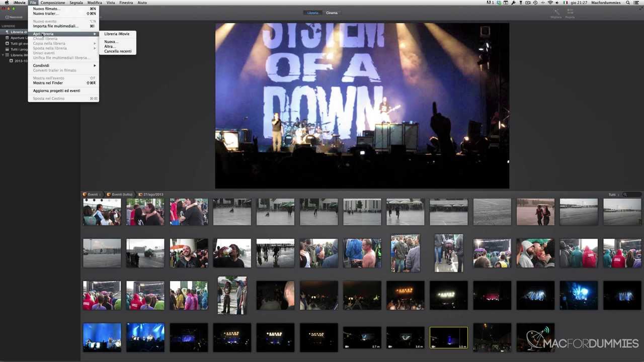Click the wrench menu bar icon
Viewport: 644px width, 362px height.
point(513,3)
